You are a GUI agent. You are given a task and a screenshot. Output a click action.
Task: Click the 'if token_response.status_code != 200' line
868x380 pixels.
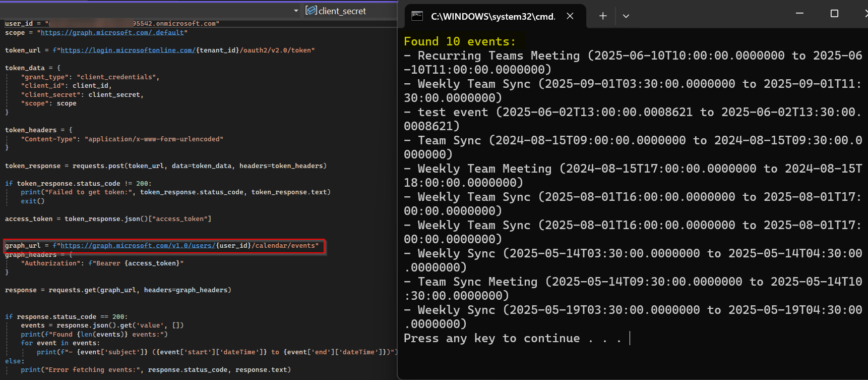pyautogui.click(x=78, y=184)
